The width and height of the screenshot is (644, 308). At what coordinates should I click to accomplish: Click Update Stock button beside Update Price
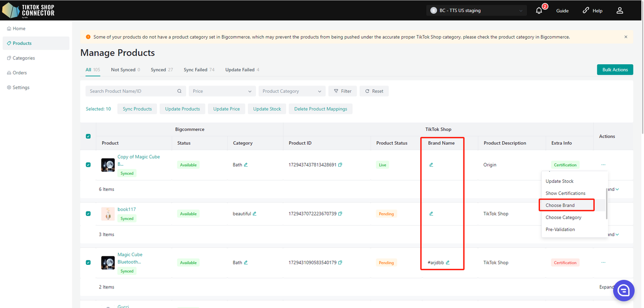(x=267, y=109)
